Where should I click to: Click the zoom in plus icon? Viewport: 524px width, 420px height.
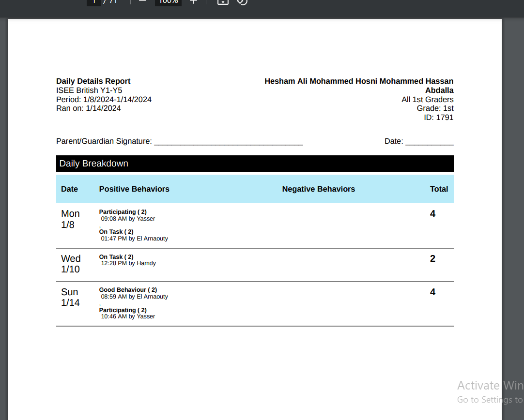tap(193, 1)
